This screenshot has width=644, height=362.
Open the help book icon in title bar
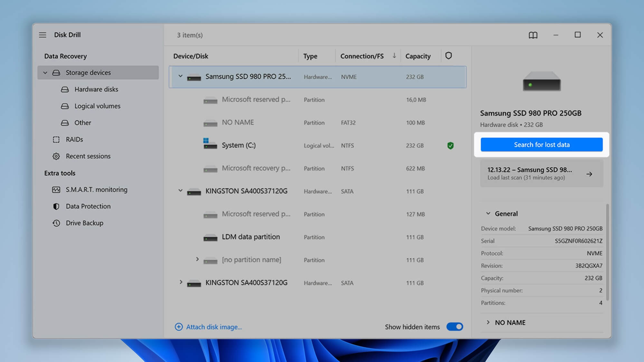[x=533, y=35]
